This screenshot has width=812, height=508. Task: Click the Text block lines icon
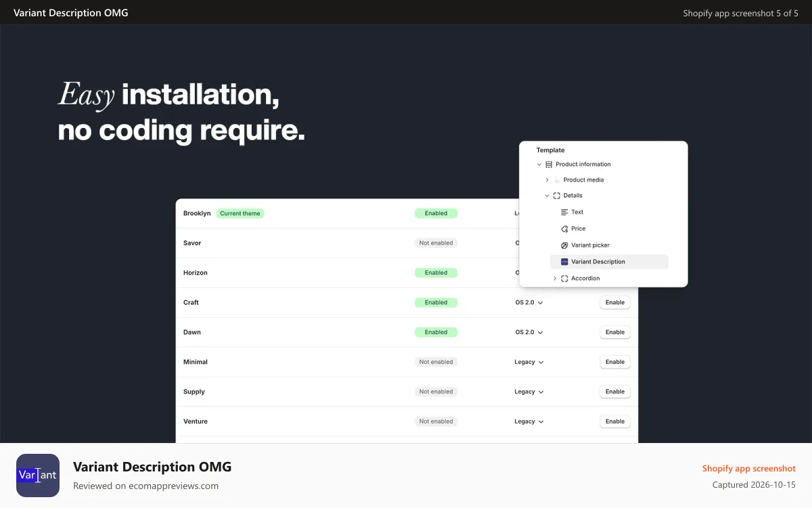[564, 212]
